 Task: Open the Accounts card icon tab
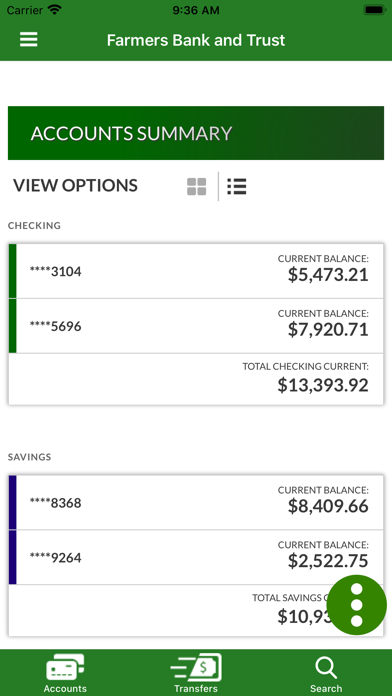tap(65, 673)
